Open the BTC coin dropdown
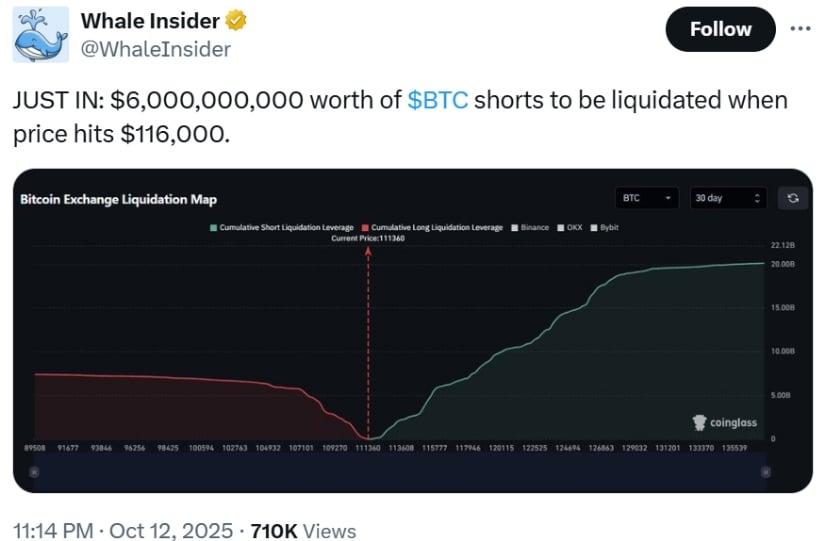 click(648, 198)
